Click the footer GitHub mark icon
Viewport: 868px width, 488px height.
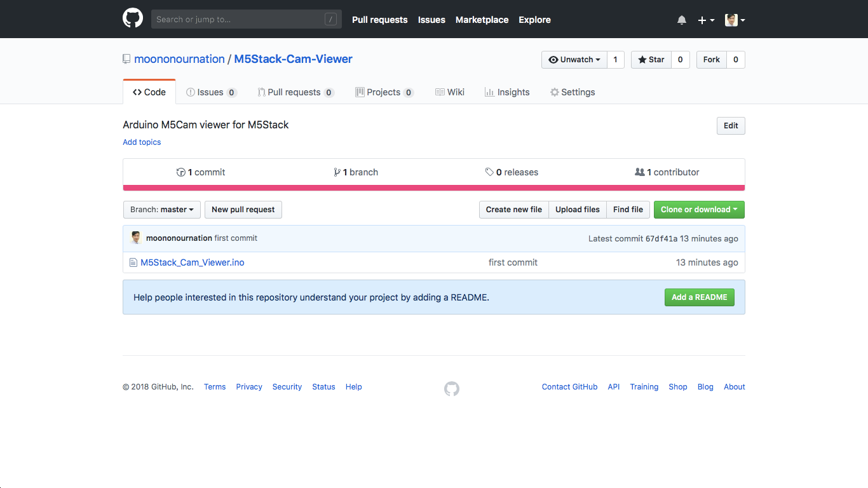[x=451, y=388]
